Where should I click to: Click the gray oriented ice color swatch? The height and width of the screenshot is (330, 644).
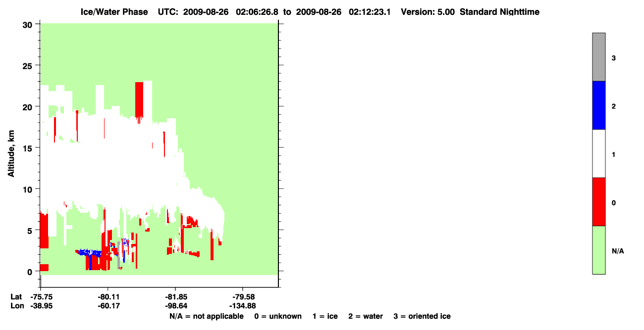pos(598,57)
